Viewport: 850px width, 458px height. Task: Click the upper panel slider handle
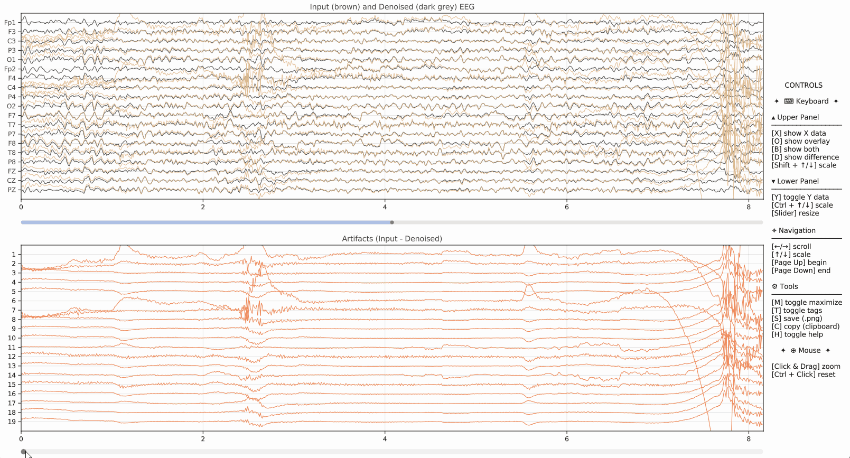tap(392, 222)
